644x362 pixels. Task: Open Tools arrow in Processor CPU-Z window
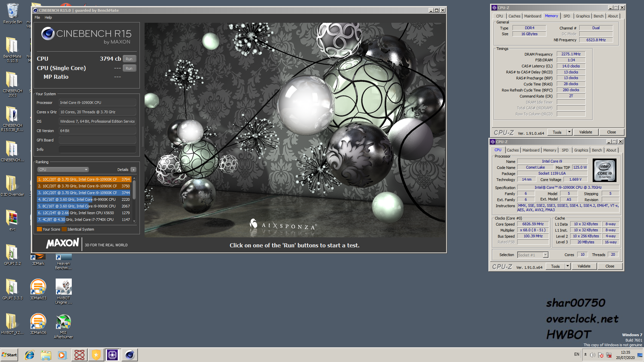pyautogui.click(x=568, y=266)
